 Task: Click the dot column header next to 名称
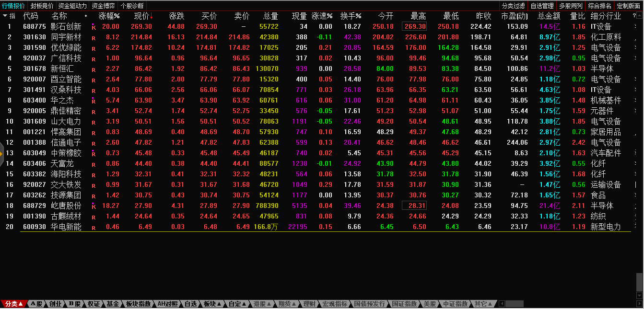click(86, 16)
